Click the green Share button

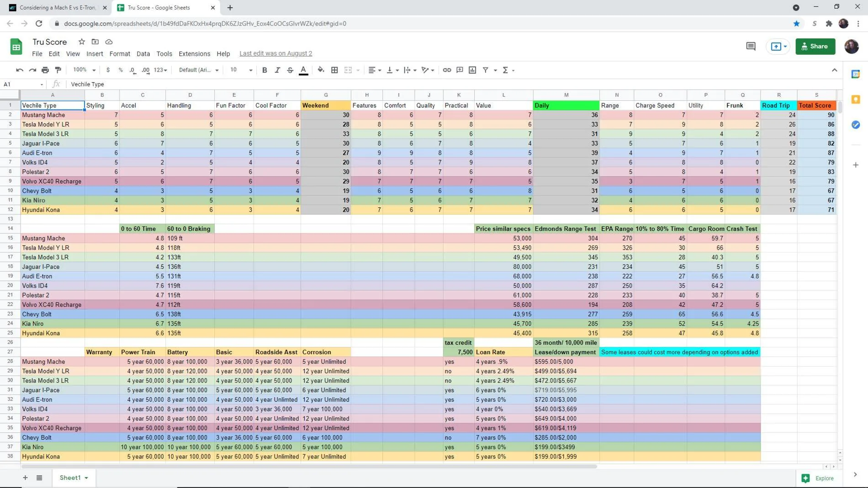tap(815, 46)
